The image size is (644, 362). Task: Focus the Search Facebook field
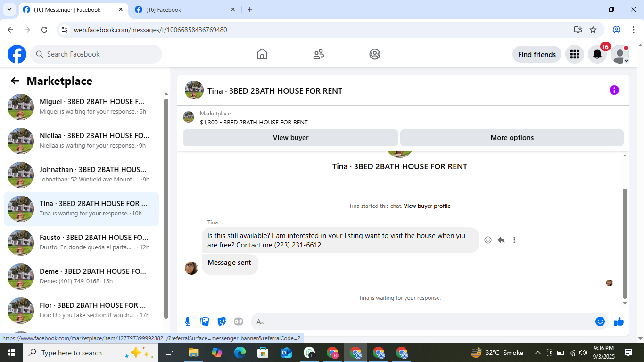tap(96, 54)
